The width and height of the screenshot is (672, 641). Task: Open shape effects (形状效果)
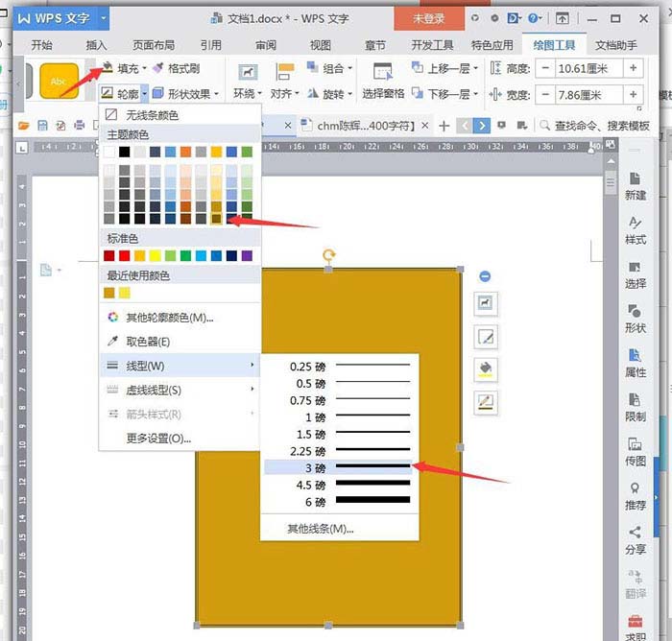185,93
